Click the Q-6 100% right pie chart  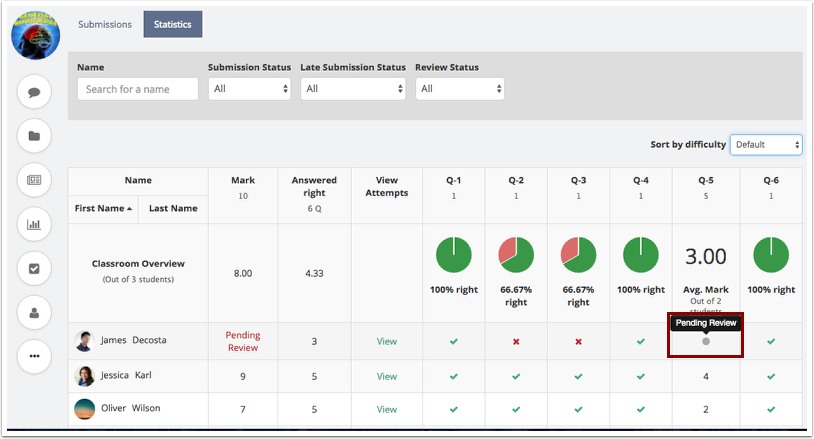pyautogui.click(x=771, y=255)
